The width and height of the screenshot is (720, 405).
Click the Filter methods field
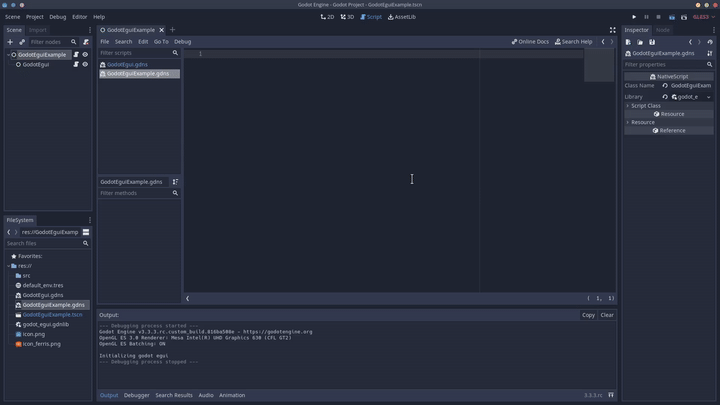[139, 193]
